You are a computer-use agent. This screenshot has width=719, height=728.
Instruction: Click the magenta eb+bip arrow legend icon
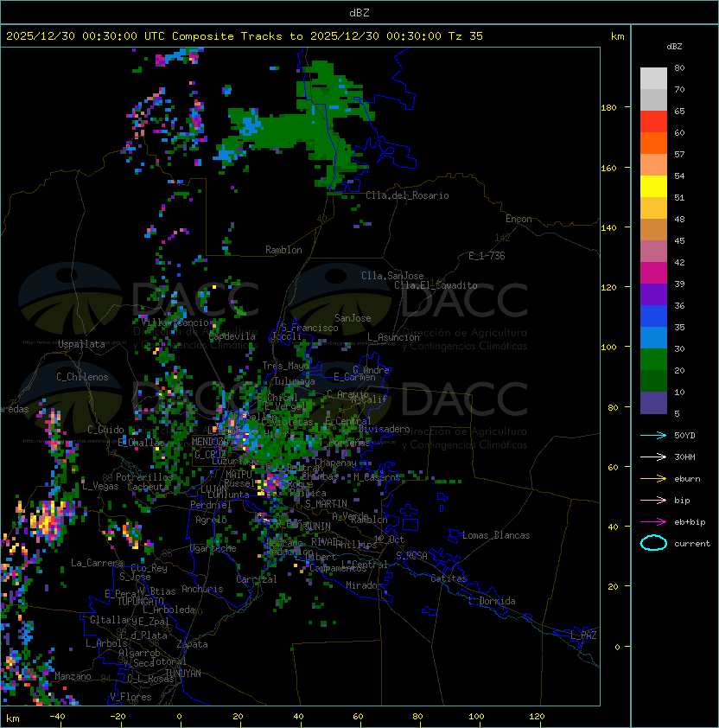click(x=653, y=522)
